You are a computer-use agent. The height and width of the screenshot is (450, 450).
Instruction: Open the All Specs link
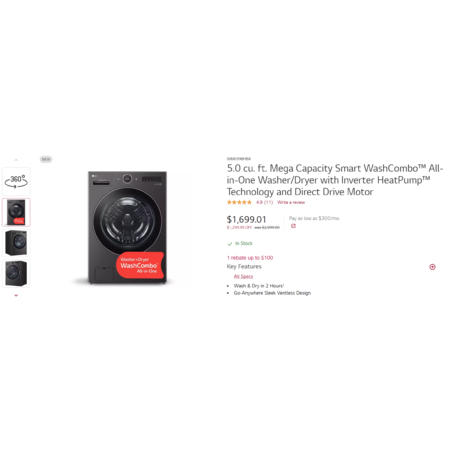pyautogui.click(x=243, y=276)
